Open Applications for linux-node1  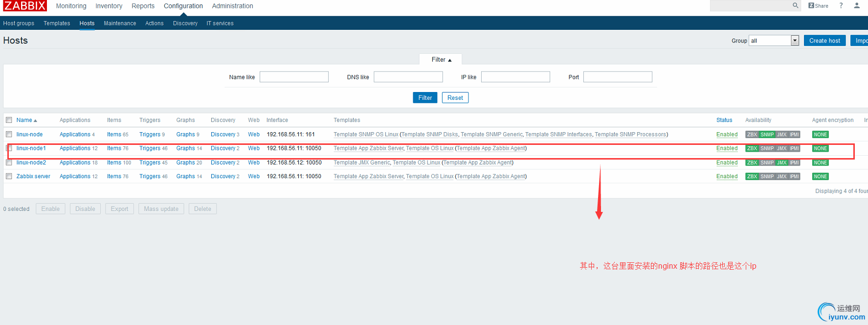[75, 148]
